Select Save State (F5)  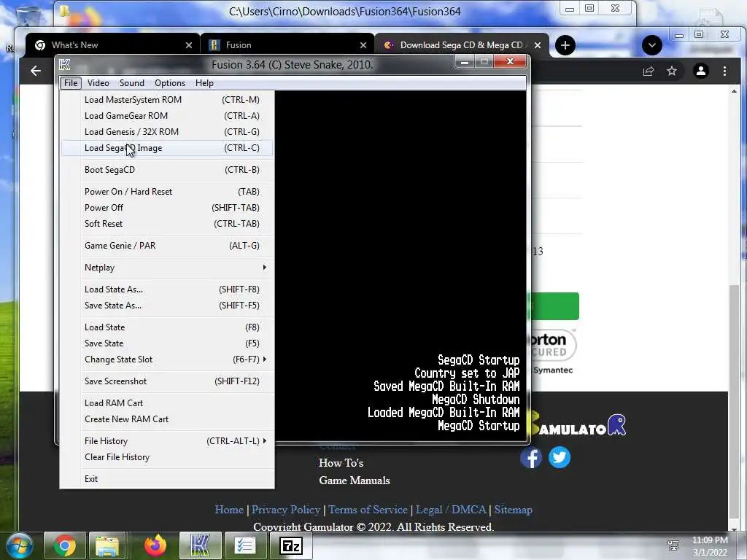(x=167, y=343)
